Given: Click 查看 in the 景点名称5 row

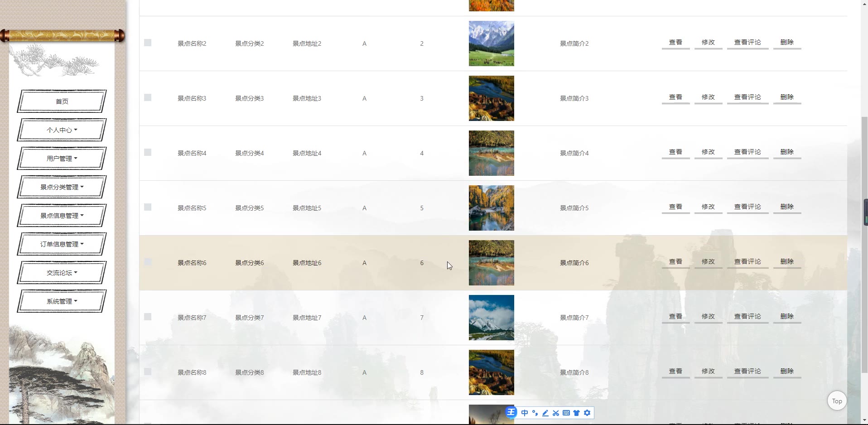Looking at the screenshot, I should pos(675,207).
